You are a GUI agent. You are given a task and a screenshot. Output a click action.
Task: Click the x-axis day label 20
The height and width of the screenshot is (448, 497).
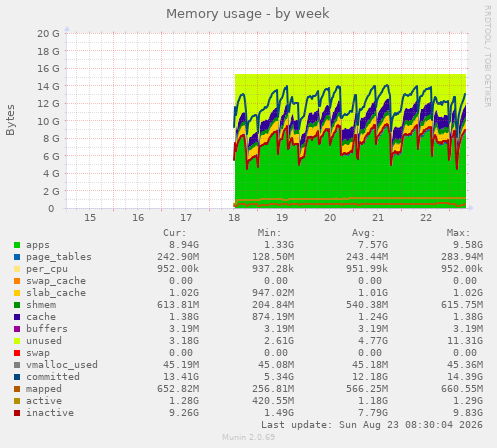pyautogui.click(x=330, y=218)
